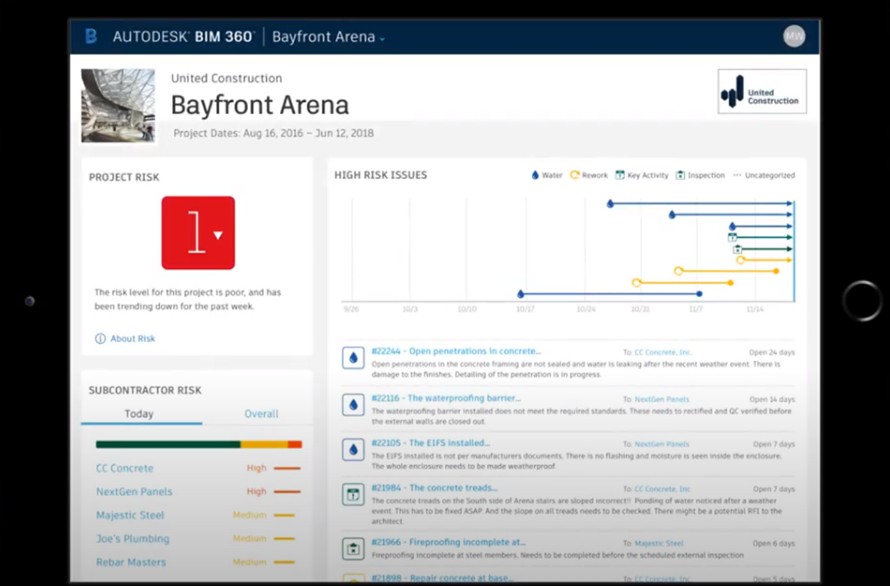Open issue #22116 The waterproofing barrier
Screen dimensions: 890x586
pos(446,398)
